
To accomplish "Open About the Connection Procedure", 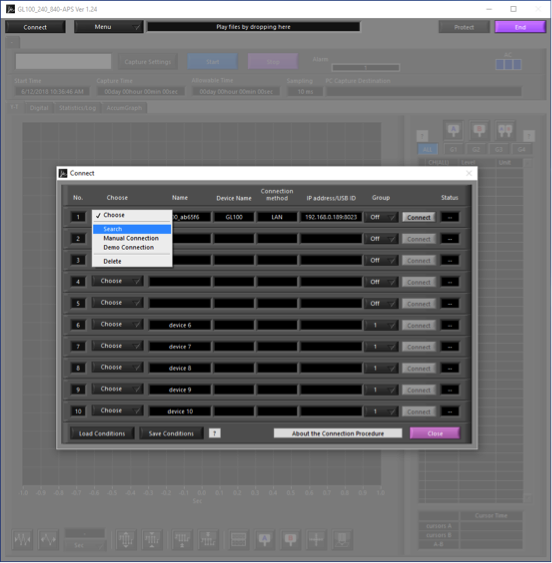I will point(338,433).
